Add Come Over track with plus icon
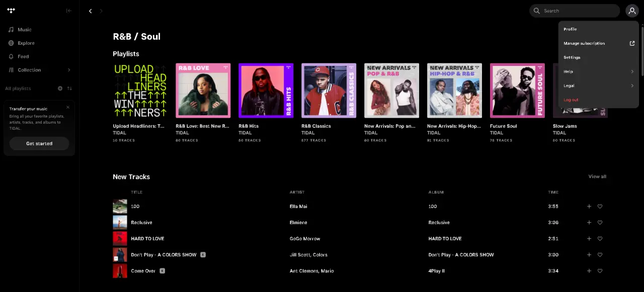This screenshot has width=644, height=292. 589,271
